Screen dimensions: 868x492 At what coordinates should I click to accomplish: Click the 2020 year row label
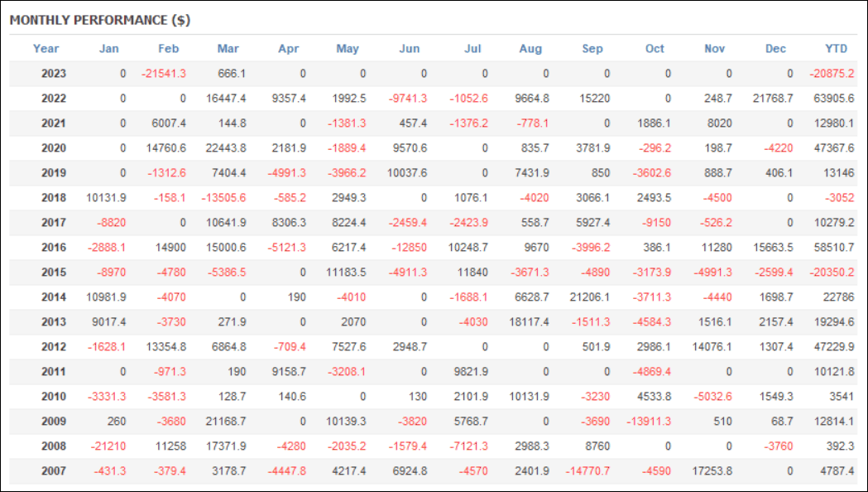click(x=53, y=148)
